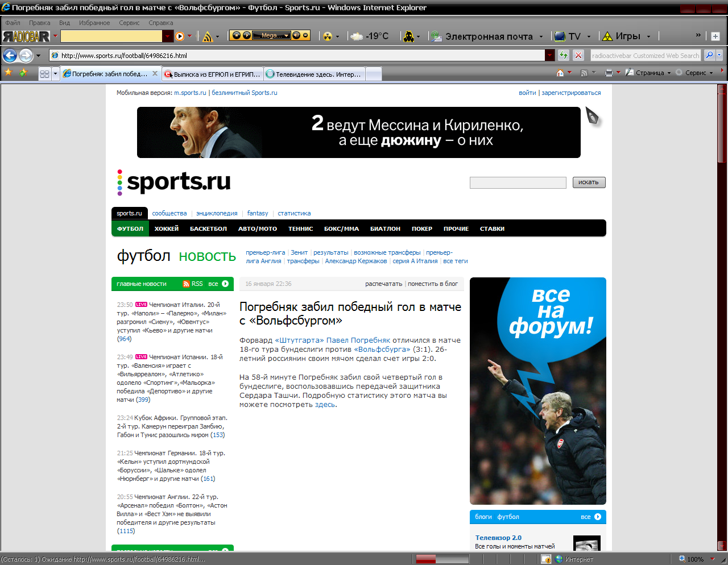The height and width of the screenshot is (565, 728).
Task: Click the site search text field
Action: 518,182
